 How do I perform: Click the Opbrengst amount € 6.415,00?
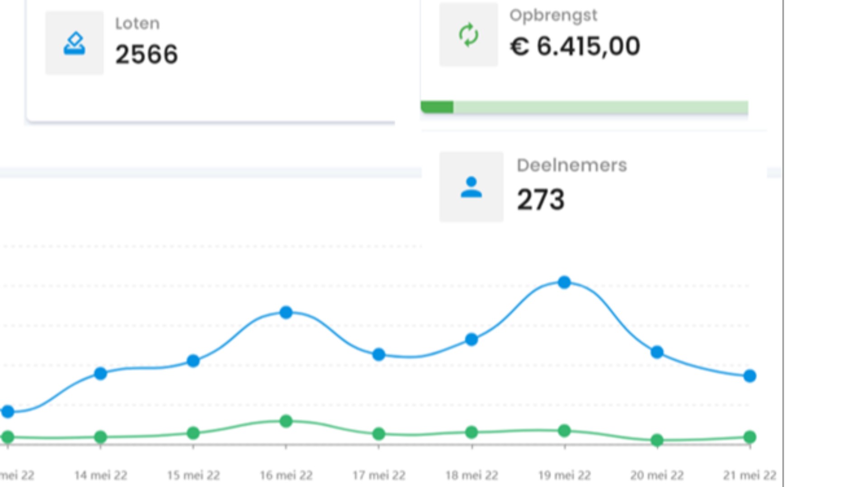(x=575, y=46)
